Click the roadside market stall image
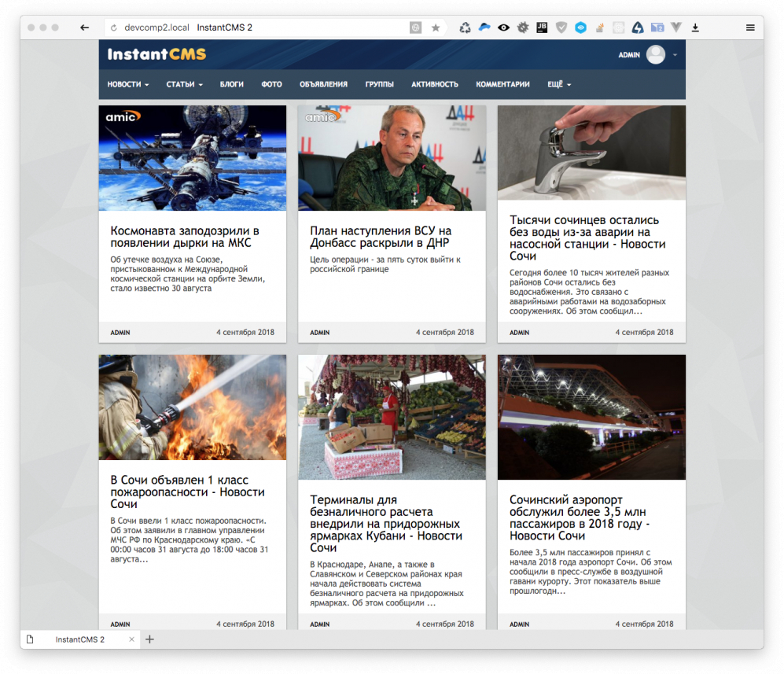This screenshot has height=674, width=784. coord(392,418)
